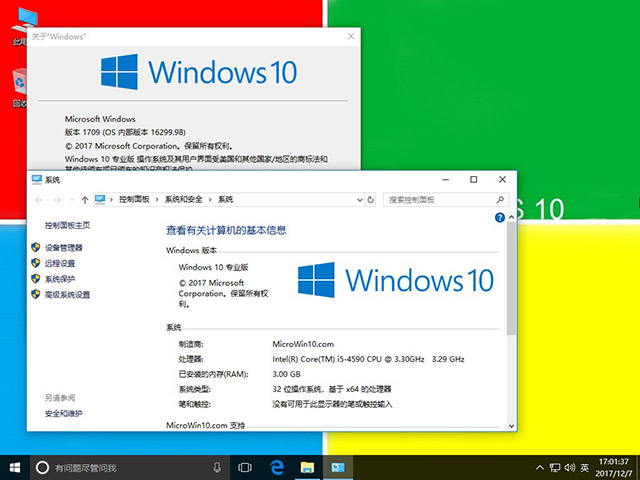Show hidden tray icons chevron
This screenshot has height=480, width=640.
coord(540,468)
